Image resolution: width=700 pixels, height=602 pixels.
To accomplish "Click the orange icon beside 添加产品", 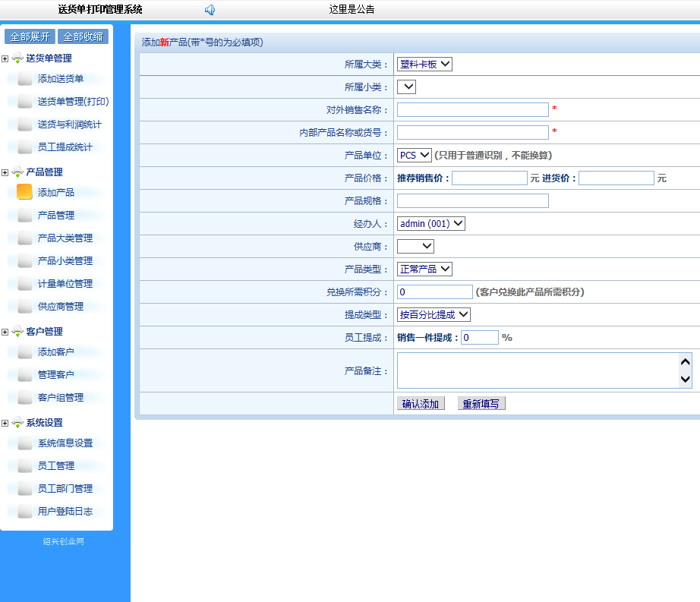I will 24,192.
